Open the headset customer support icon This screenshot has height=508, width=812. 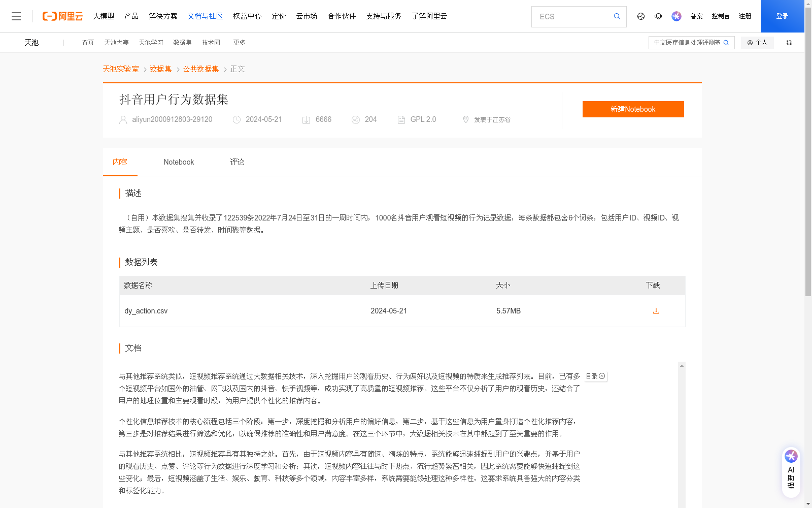[658, 16]
